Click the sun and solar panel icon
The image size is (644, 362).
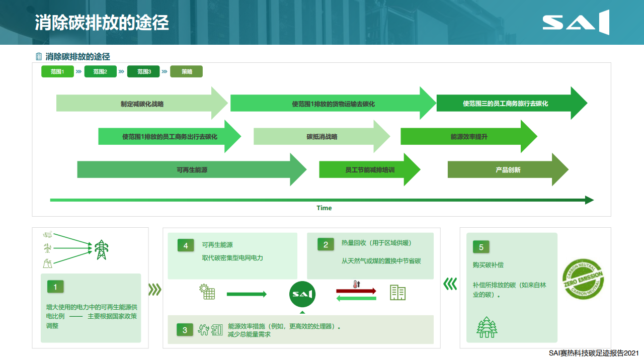click(x=208, y=292)
